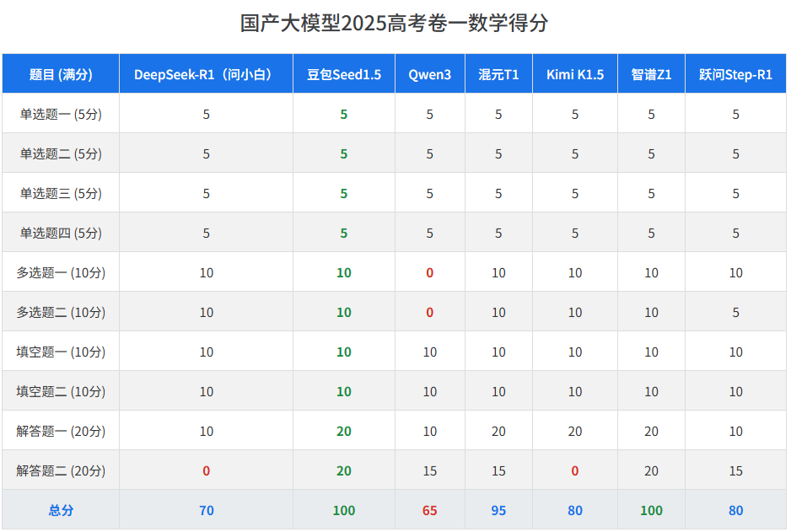791x532 pixels.
Task: Click Kimi K1.5 total score 80
Action: [x=575, y=510]
